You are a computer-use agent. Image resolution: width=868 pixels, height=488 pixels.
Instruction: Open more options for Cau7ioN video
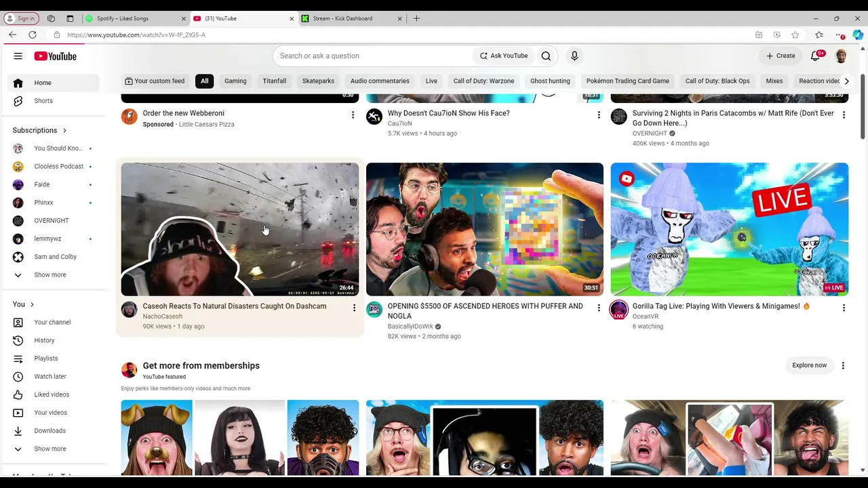tap(598, 115)
